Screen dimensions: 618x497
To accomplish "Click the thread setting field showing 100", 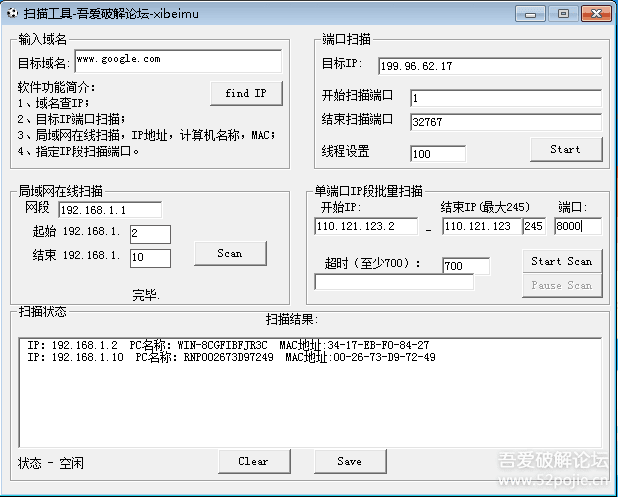I will pyautogui.click(x=437, y=154).
